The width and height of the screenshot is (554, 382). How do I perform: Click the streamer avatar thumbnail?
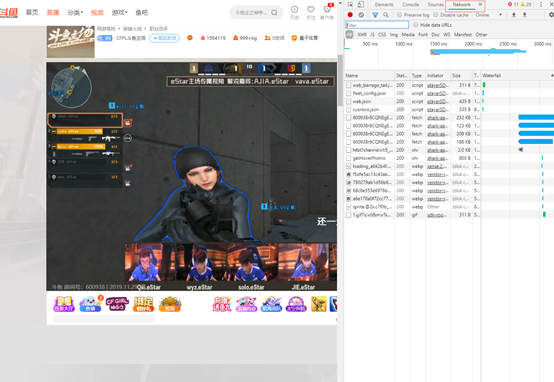tap(71, 41)
